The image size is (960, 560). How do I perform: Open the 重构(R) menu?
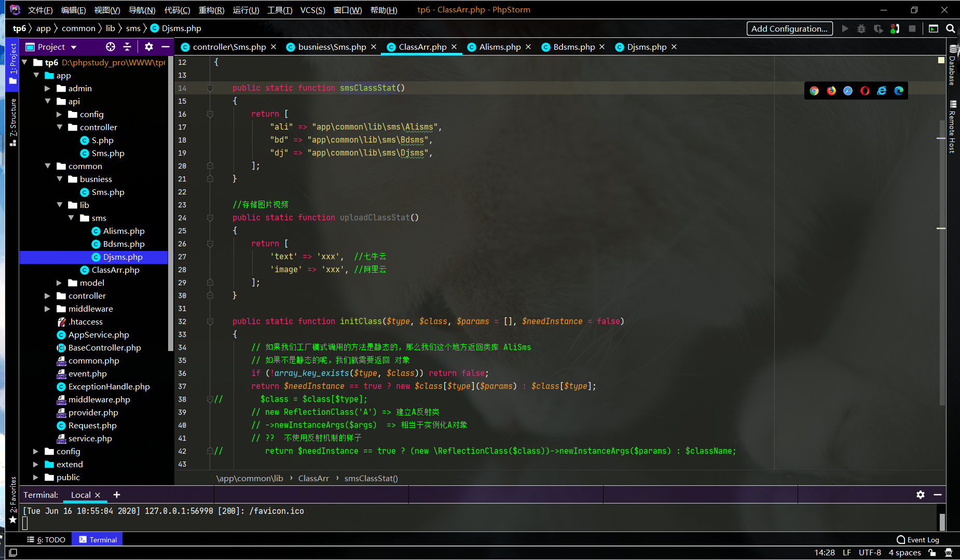tap(211, 10)
